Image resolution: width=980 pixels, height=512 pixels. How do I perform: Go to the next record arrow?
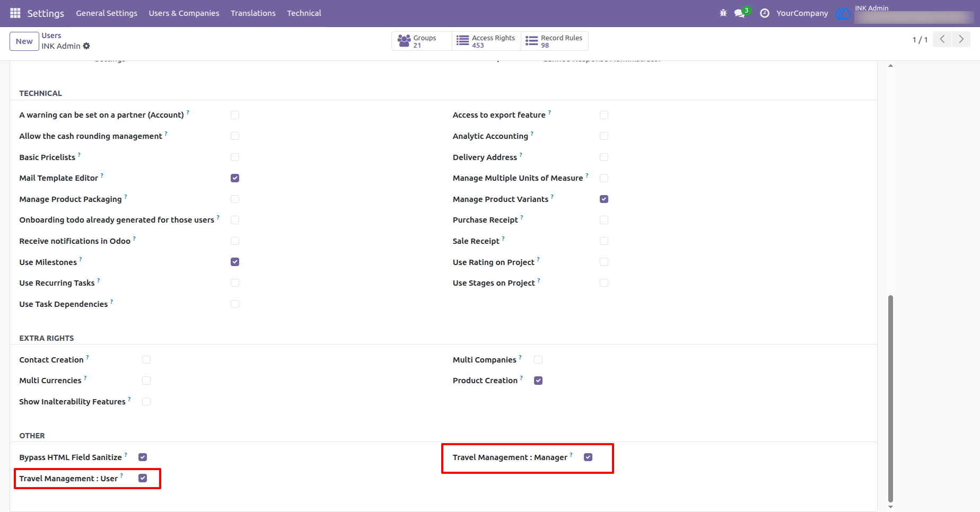[x=961, y=39]
